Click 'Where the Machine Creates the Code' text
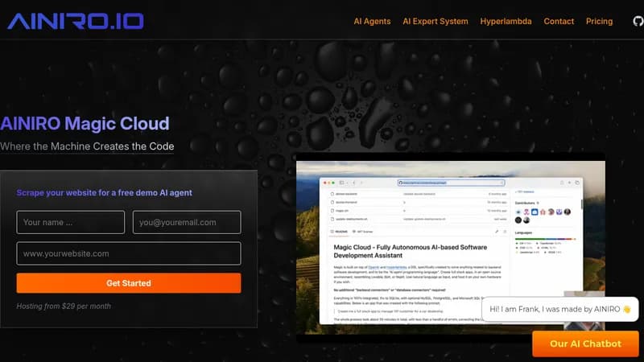This screenshot has height=362, width=644. [x=87, y=146]
